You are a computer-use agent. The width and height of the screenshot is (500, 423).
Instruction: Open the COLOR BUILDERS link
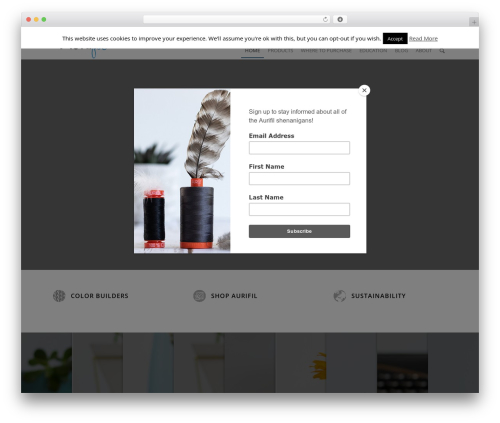pyautogui.click(x=99, y=296)
